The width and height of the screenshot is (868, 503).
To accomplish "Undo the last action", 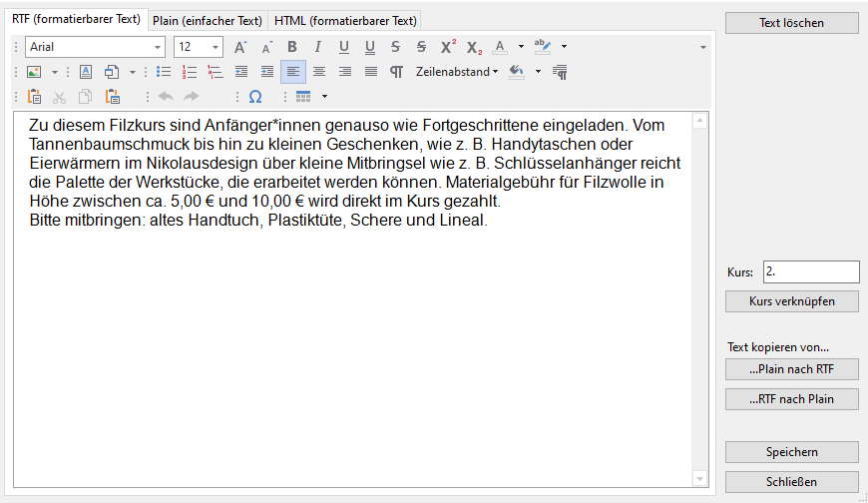I will [x=166, y=97].
